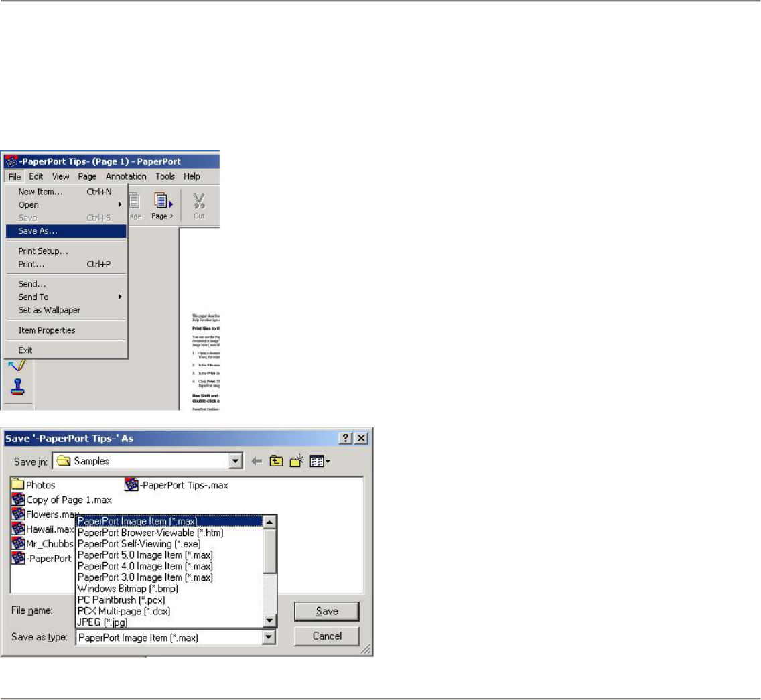The height and width of the screenshot is (700, 761).
Task: Open the Tools menu
Action: coord(165,176)
